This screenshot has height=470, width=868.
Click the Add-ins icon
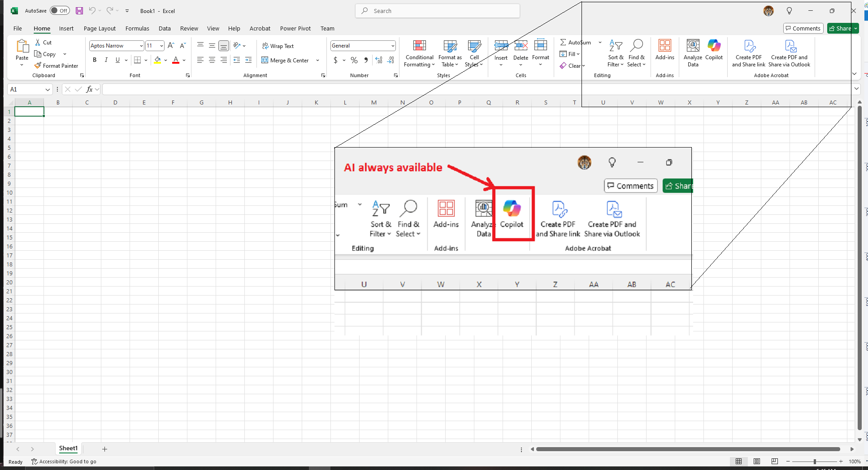click(665, 45)
